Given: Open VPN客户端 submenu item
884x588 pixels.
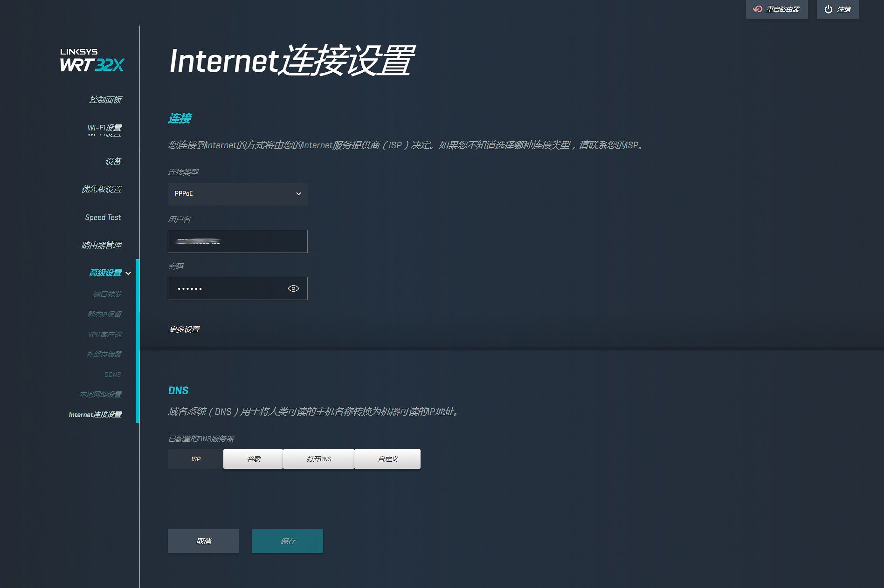Looking at the screenshot, I should click(x=104, y=335).
